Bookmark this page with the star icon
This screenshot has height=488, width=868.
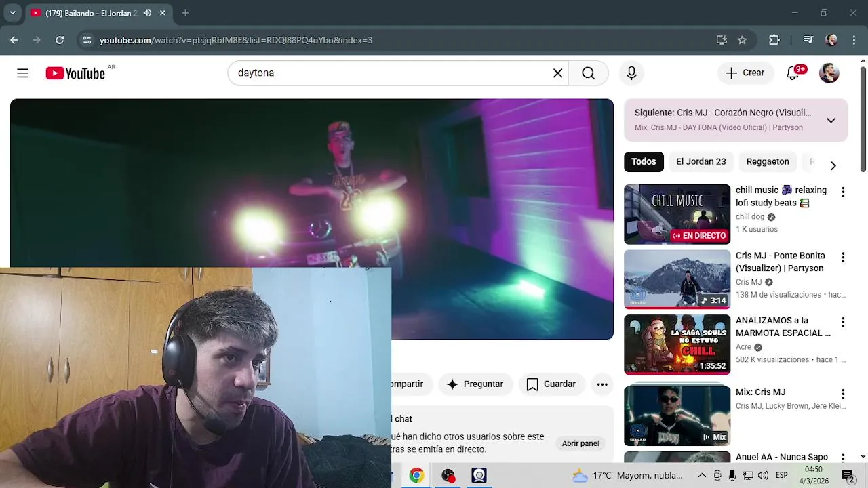[x=742, y=40]
